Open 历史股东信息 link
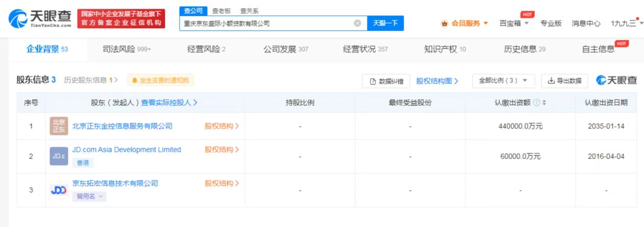Screen dimensions: 644x227 [91, 80]
